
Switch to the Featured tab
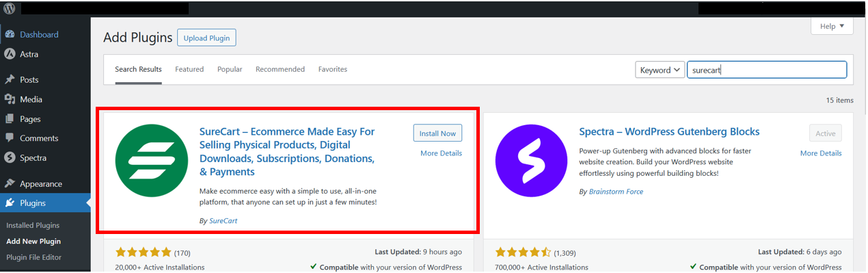(x=189, y=70)
